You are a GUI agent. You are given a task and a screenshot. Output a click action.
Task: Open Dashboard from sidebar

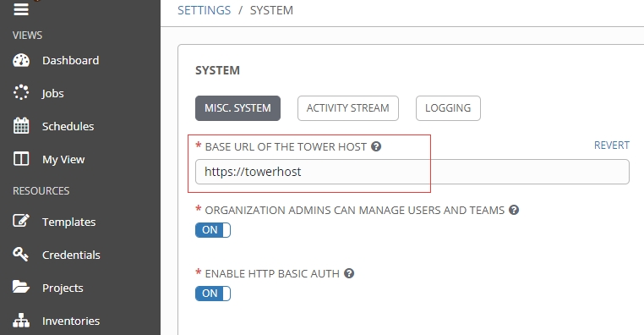(71, 60)
